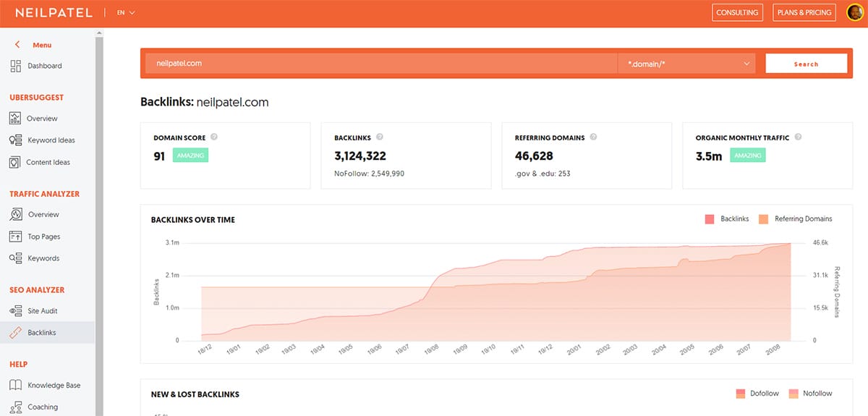
Task: Click the Content Ideas icon
Action: (x=16, y=162)
